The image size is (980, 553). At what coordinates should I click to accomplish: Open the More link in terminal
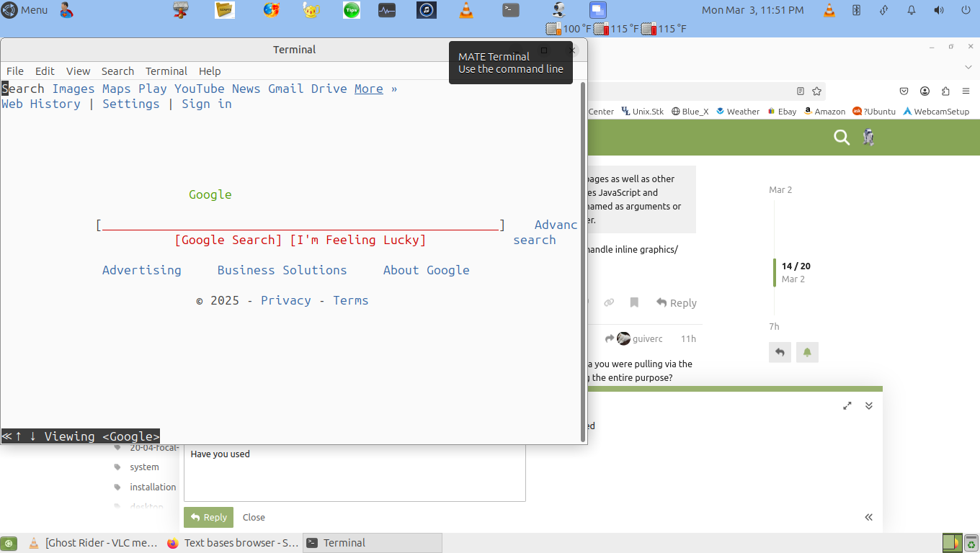369,89
